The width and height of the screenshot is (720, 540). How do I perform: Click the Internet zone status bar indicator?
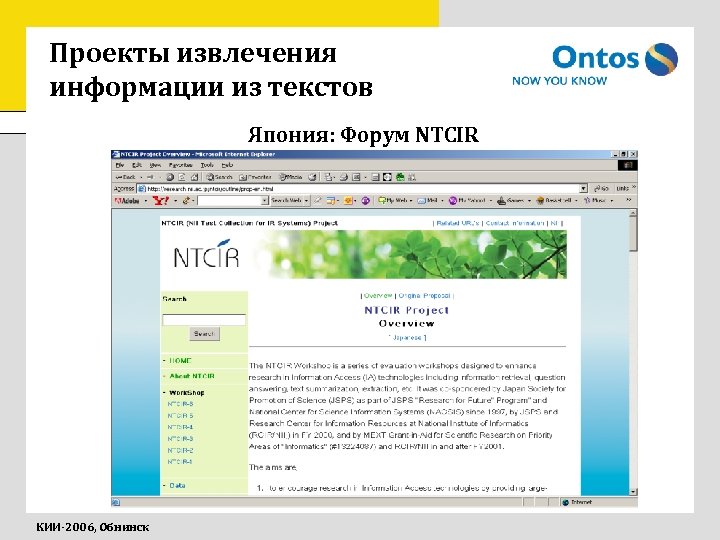click(577, 502)
